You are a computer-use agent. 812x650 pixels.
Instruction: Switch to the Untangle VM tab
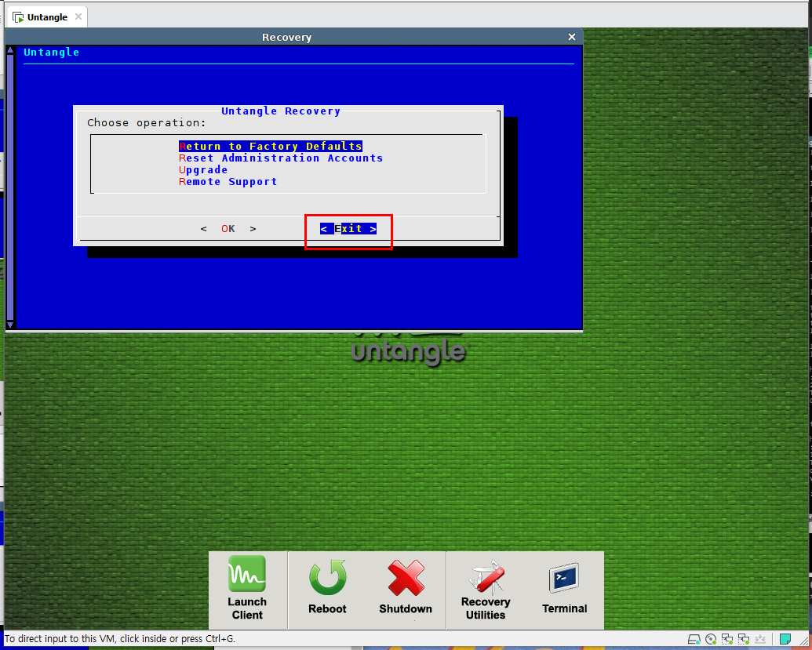click(x=47, y=17)
